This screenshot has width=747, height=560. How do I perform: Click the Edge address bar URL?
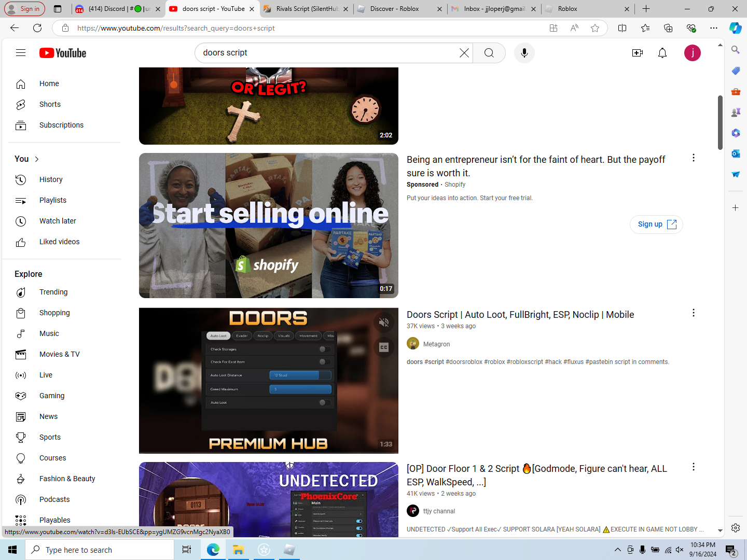tap(176, 28)
